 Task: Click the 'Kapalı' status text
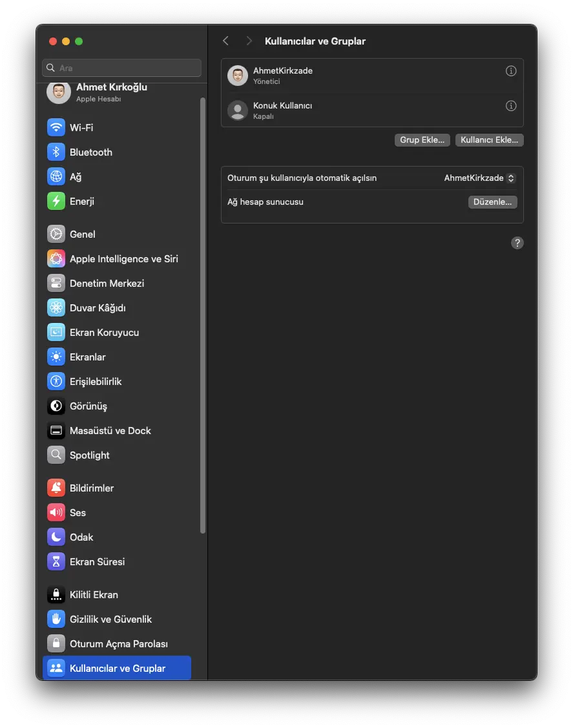(264, 116)
